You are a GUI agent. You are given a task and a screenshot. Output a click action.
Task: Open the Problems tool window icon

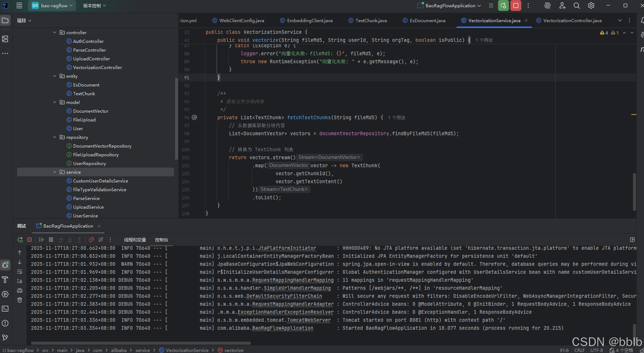tap(5, 323)
